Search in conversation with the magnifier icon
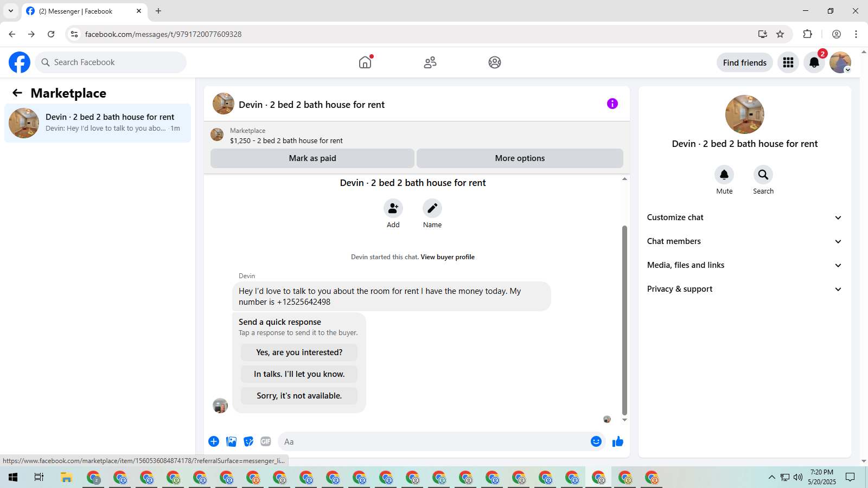 pyautogui.click(x=763, y=175)
